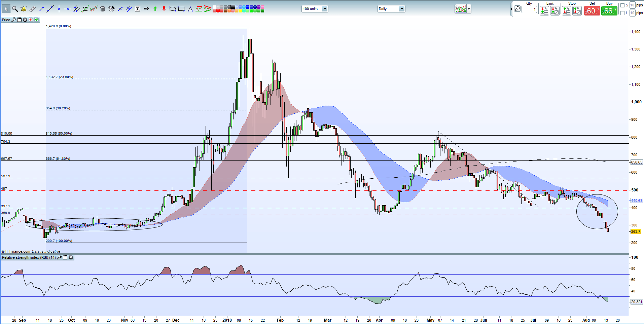
Task: Click the Qty quantity input field
Action: 529,9
